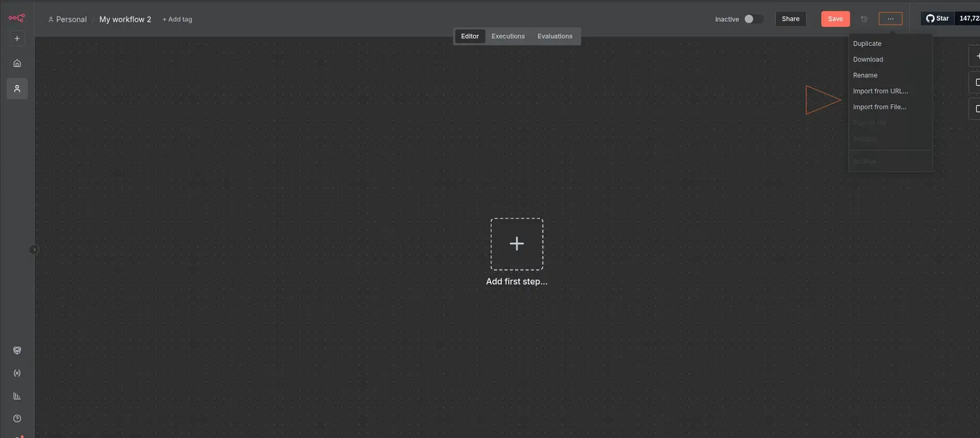
Task: Open workflow history clock icon
Action: pos(864,19)
